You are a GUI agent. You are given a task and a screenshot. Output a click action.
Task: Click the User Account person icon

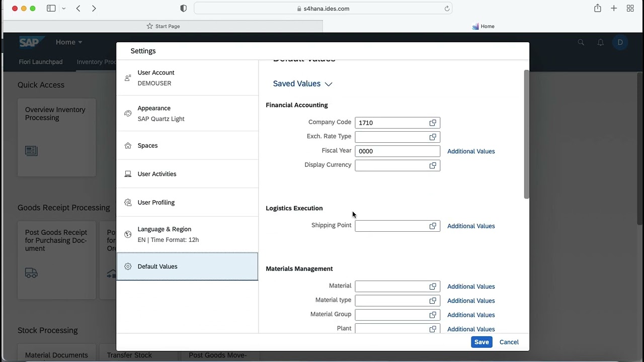(x=128, y=78)
